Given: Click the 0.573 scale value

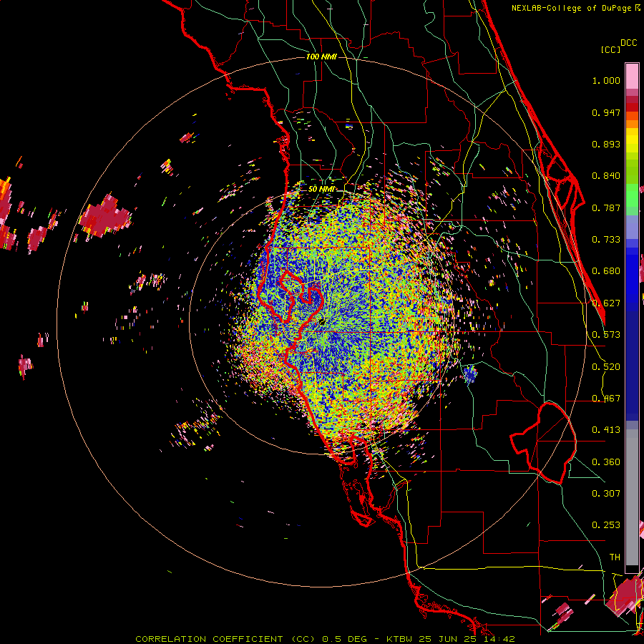Looking at the screenshot, I should (x=606, y=335).
